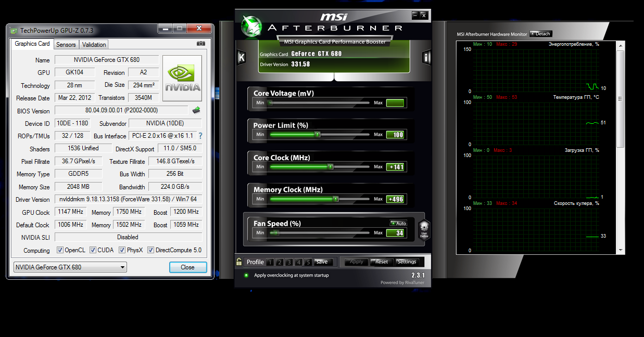Click the save BIOS chip icon

point(196,110)
